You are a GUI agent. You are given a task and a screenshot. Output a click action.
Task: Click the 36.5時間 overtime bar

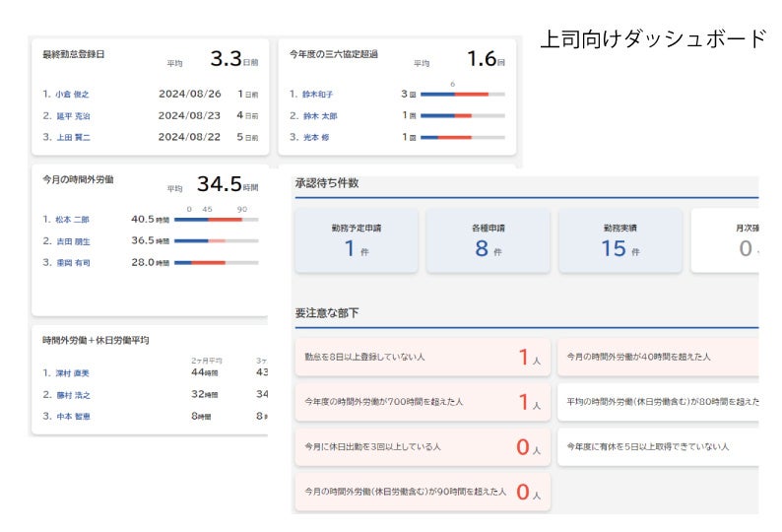(x=217, y=241)
